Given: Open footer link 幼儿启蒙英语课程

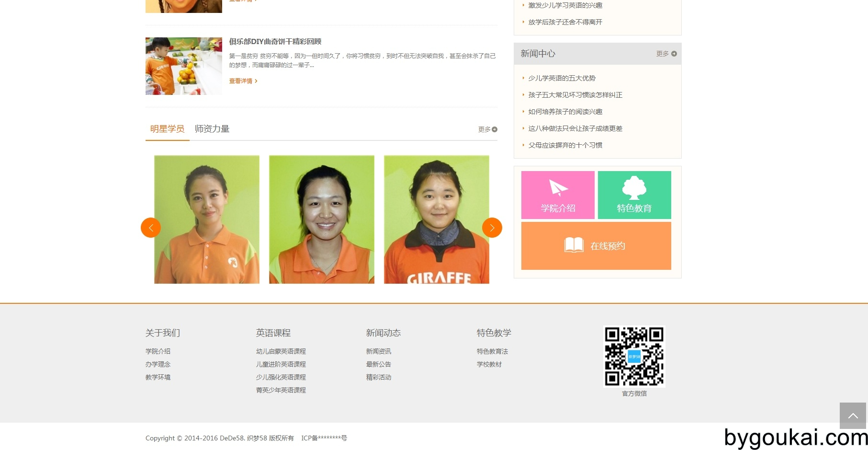Looking at the screenshot, I should coord(281,351).
